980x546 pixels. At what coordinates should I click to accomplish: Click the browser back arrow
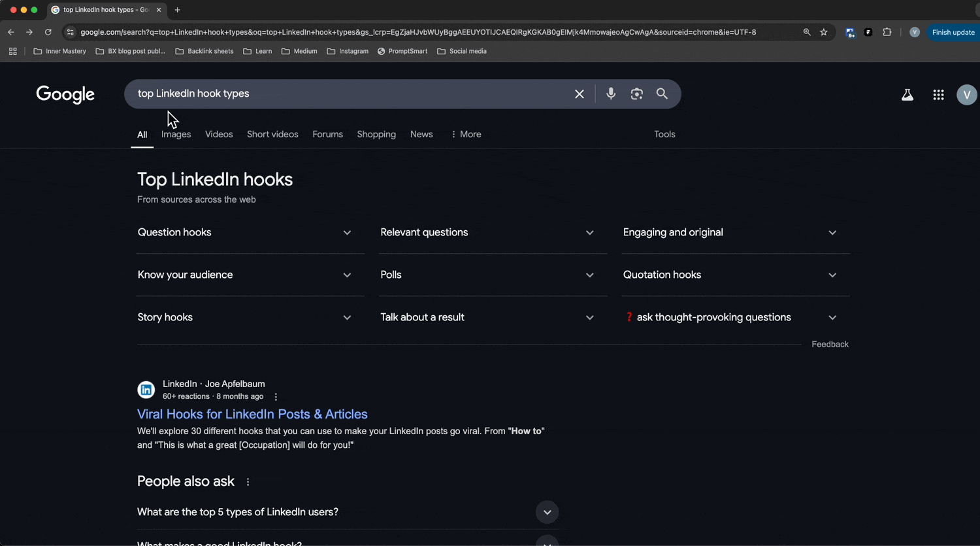tap(11, 32)
